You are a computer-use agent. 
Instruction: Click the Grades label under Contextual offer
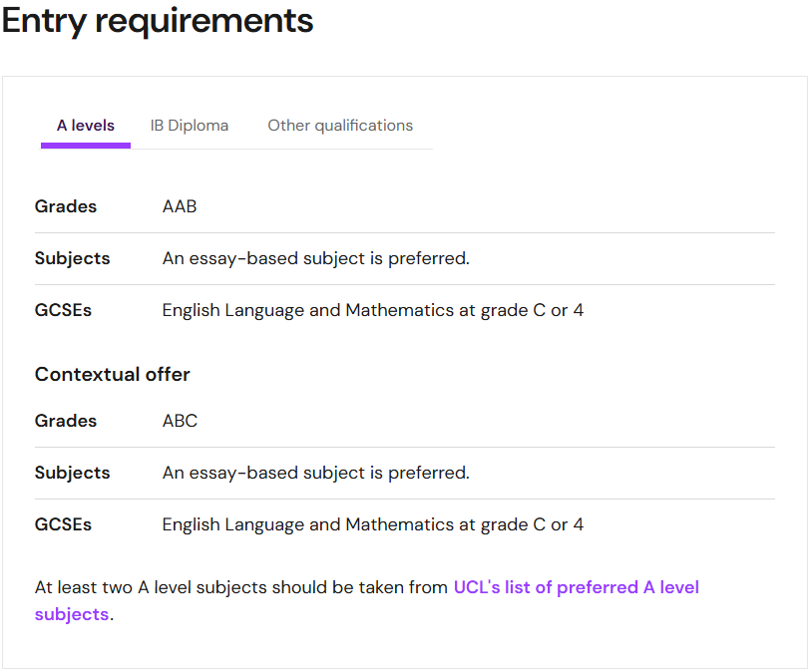tap(66, 421)
